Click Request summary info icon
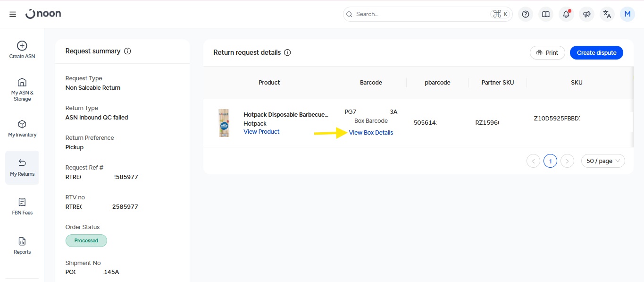644x282 pixels. 127,51
